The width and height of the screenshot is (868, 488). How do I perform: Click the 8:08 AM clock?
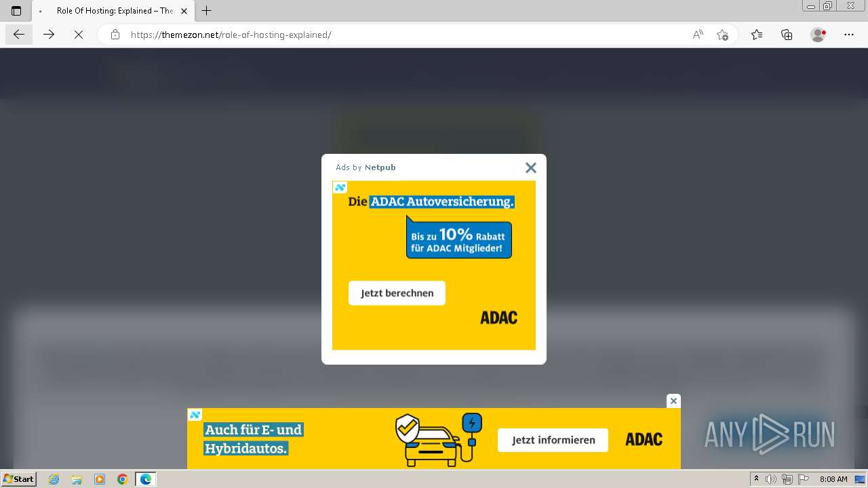(833, 479)
